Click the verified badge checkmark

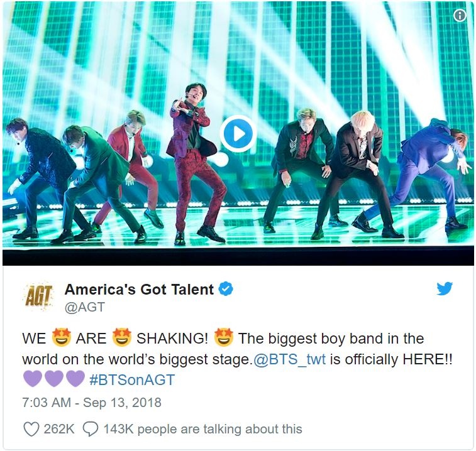pyautogui.click(x=226, y=289)
